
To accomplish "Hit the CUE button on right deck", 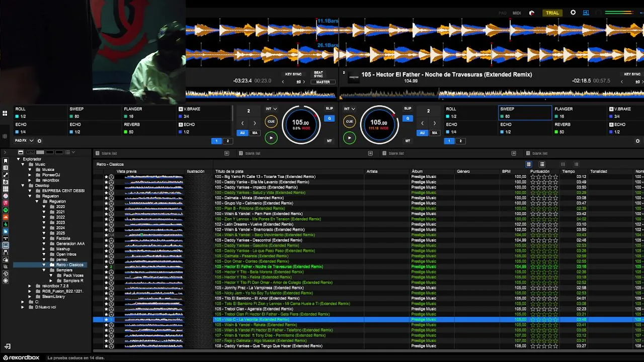I will 349,121.
